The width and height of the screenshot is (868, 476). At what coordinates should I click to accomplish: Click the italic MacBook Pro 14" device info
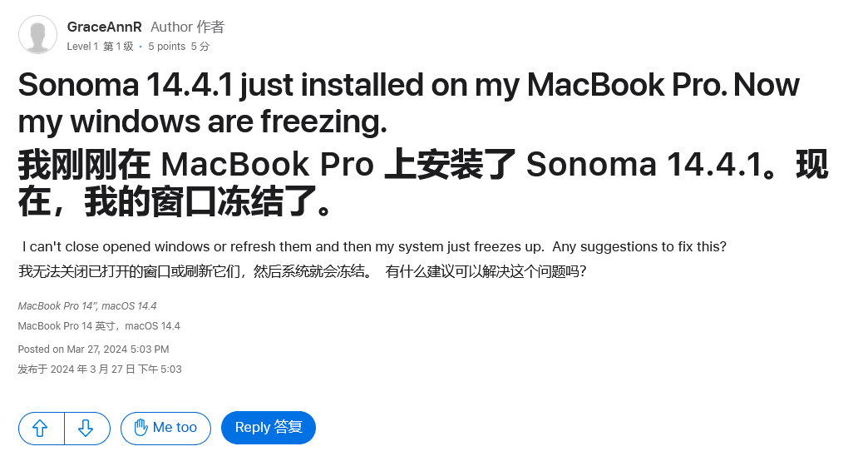point(87,306)
